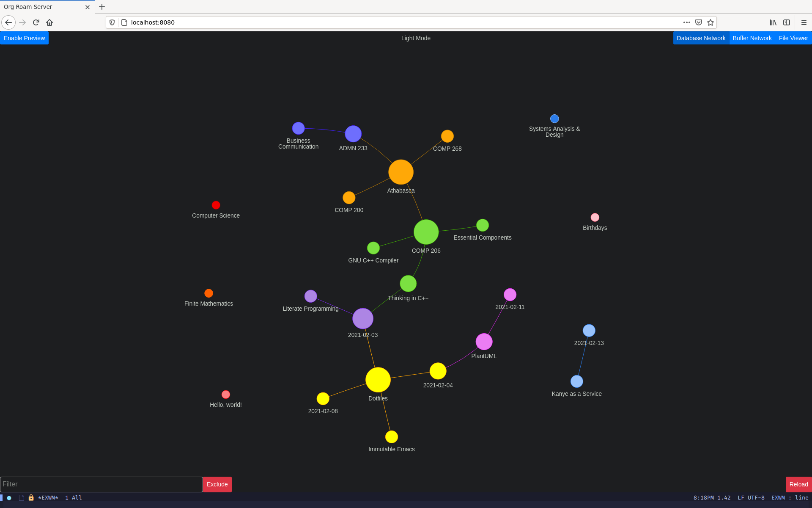Switch to Buffer Network view

coord(752,38)
